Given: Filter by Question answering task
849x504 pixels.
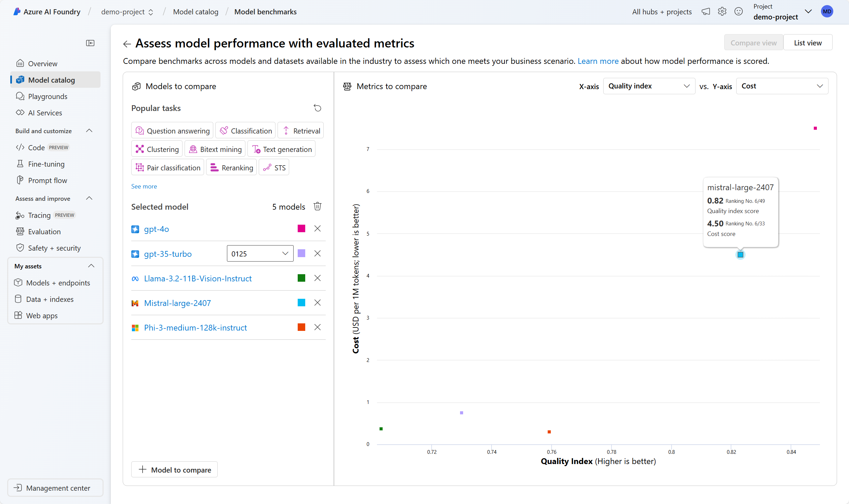Looking at the screenshot, I should 172,131.
